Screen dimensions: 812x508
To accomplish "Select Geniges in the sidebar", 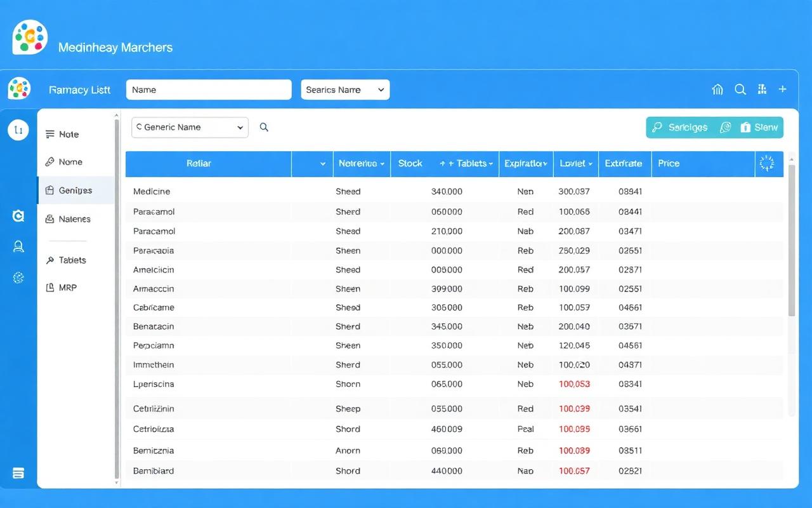I will (76, 190).
